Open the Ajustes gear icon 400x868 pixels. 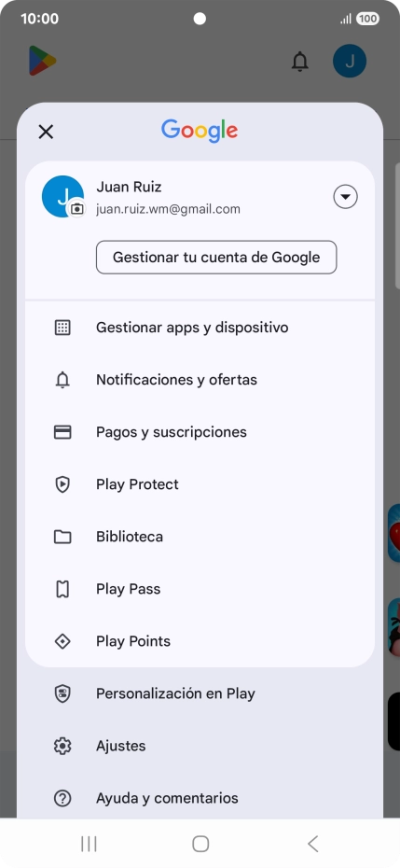pyautogui.click(x=62, y=747)
